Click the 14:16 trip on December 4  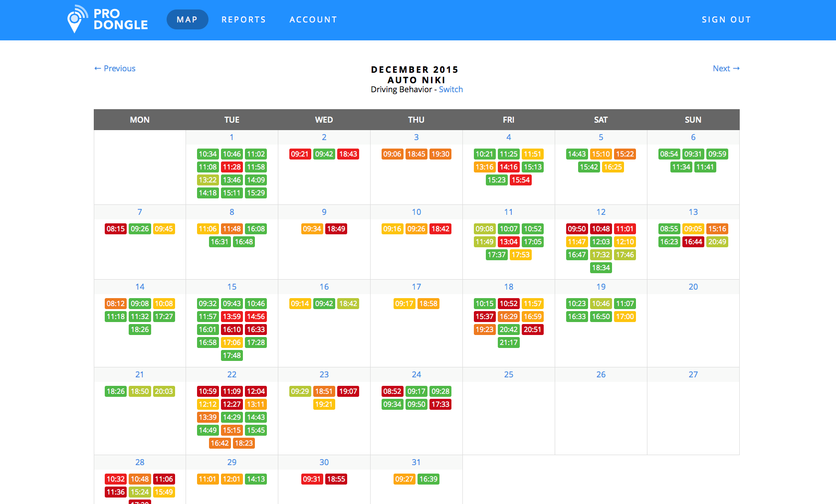(x=508, y=167)
